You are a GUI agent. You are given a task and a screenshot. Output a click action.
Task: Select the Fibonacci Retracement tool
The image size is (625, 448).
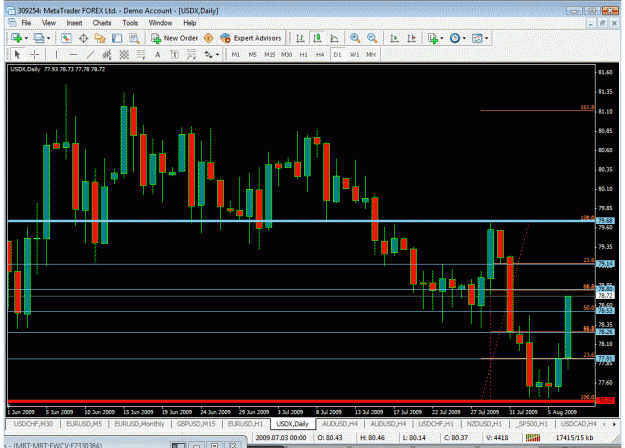click(141, 55)
